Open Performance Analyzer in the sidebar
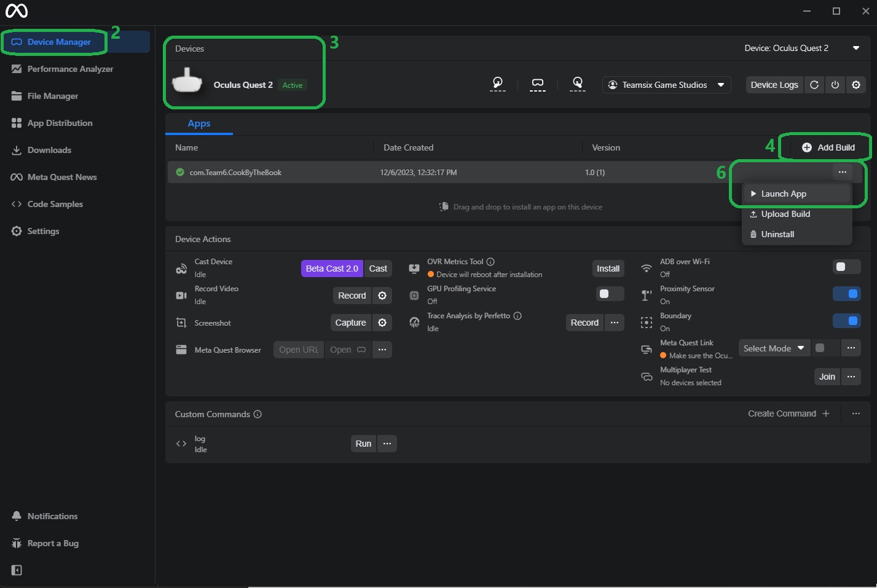 [x=70, y=69]
